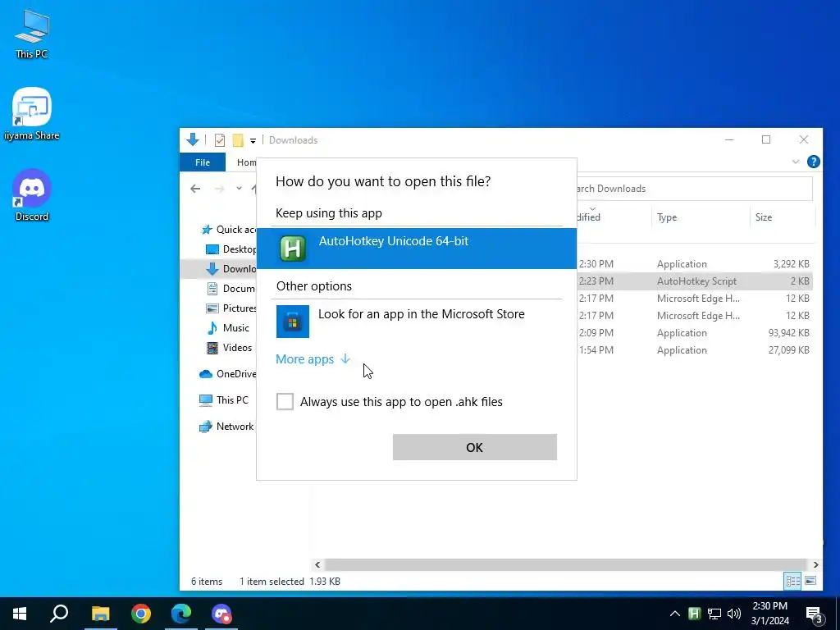Open the File tab in Explorer

pos(203,162)
